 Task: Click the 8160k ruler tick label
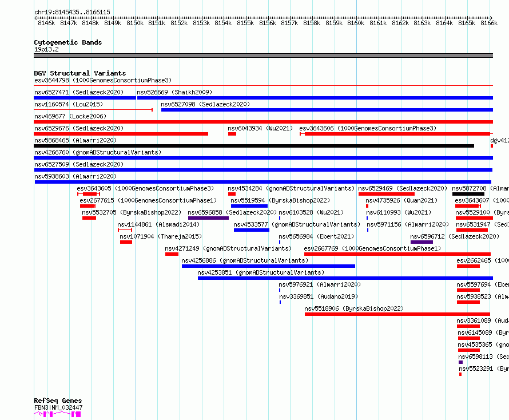[x=356, y=23]
